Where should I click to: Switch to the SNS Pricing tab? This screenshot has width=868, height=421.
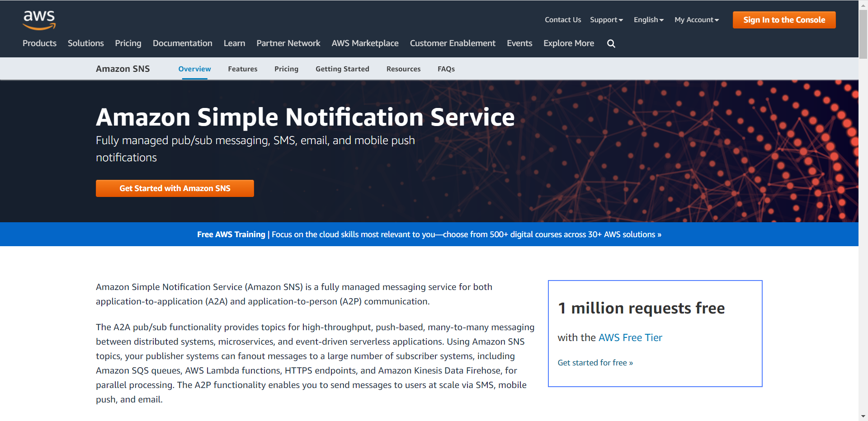[287, 69]
